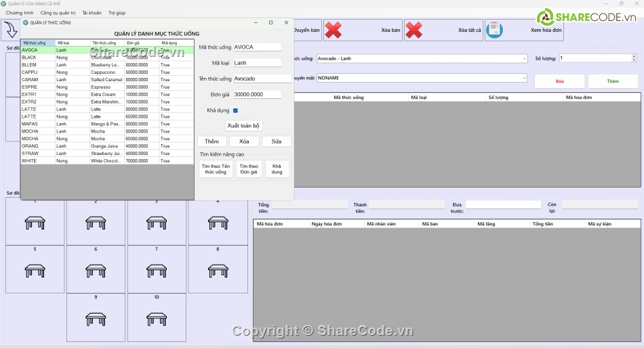
Task: Click the Đơn giá input field
Action: click(257, 94)
